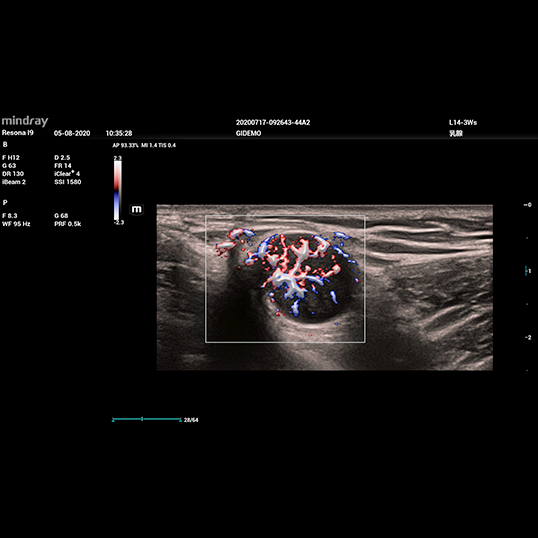Click the exam ID 20200717-092643-44A2
The height and width of the screenshot is (538, 538).
point(273,122)
